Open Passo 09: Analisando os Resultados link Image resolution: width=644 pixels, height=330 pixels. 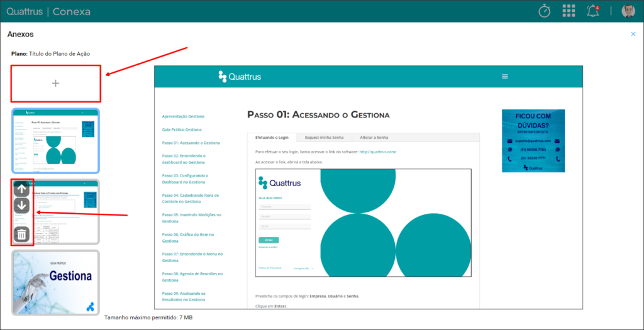point(184,296)
